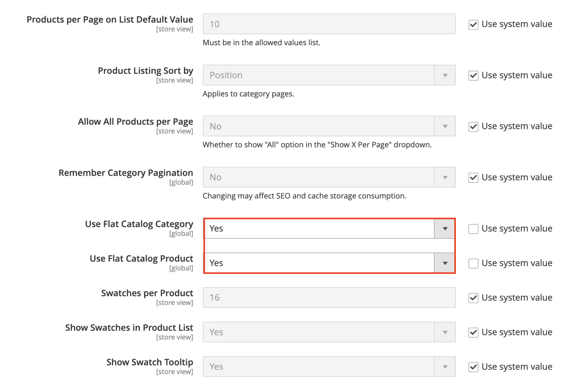Click the Products per Page default value field
This screenshot has width=584, height=392.
pyautogui.click(x=329, y=24)
